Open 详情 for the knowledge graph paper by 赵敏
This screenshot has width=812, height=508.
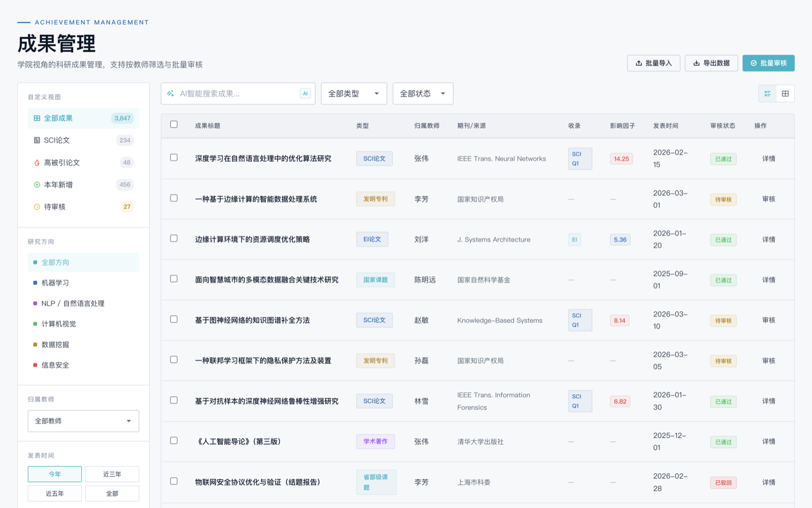click(768, 320)
